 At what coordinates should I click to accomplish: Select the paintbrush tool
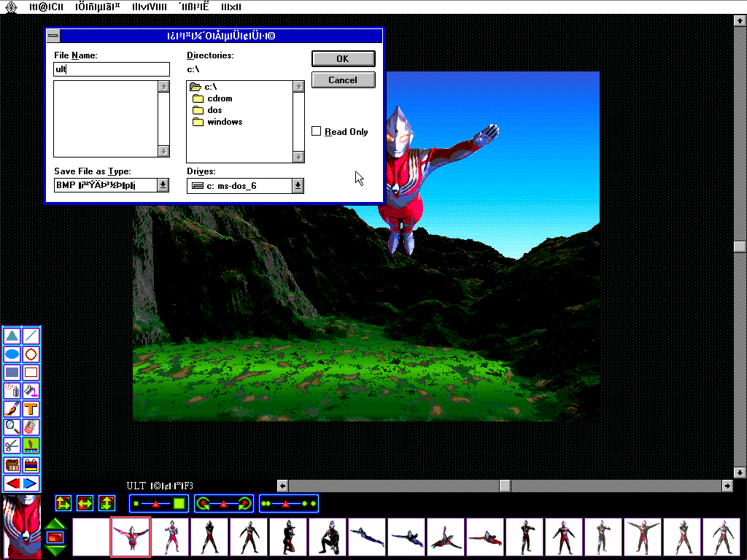click(12, 409)
